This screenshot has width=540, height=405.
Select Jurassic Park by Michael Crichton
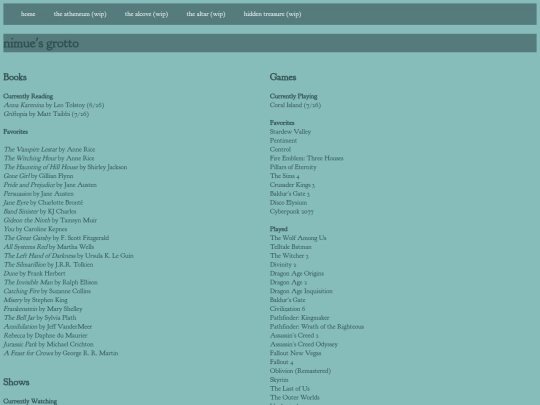point(49,344)
